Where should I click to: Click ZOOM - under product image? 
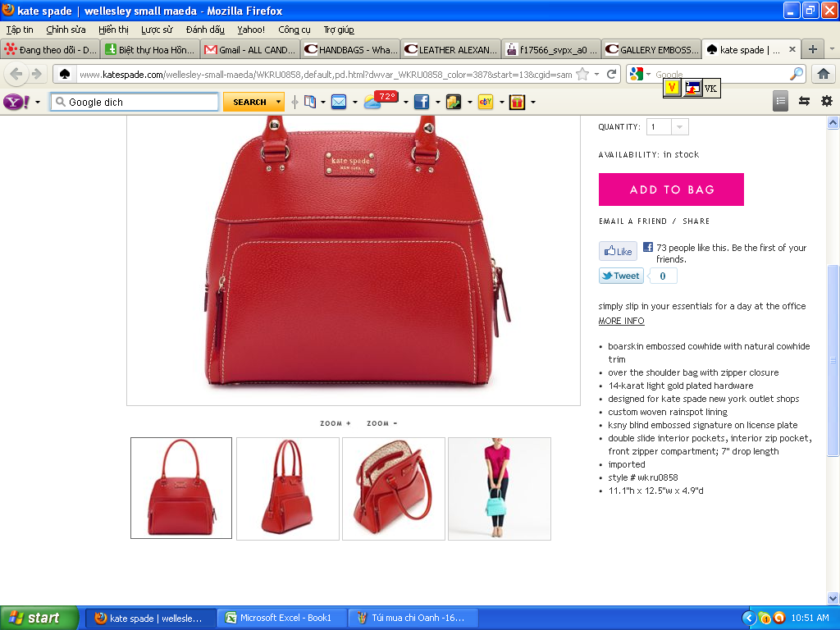coord(382,423)
